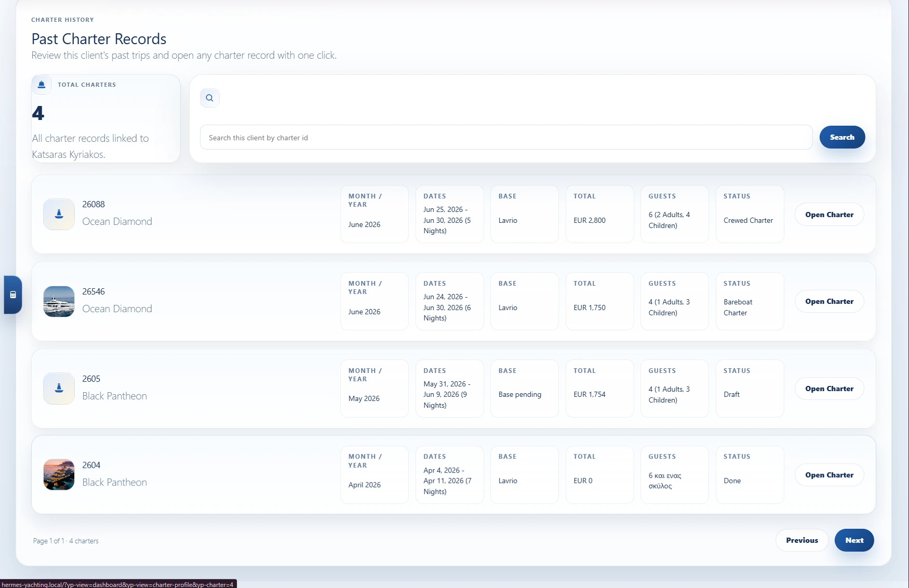Click dates Jun 25 - Jun 30, 2026
This screenshot has height=588, width=909.
pos(447,220)
